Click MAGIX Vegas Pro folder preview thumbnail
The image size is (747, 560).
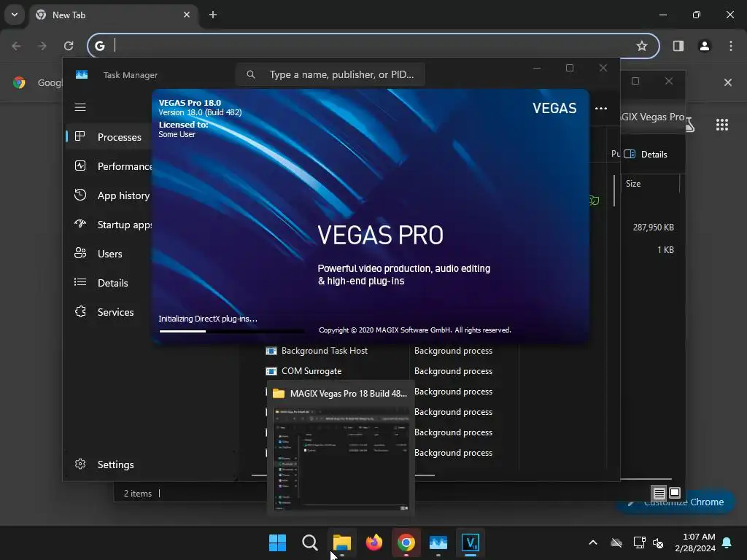tap(341, 459)
